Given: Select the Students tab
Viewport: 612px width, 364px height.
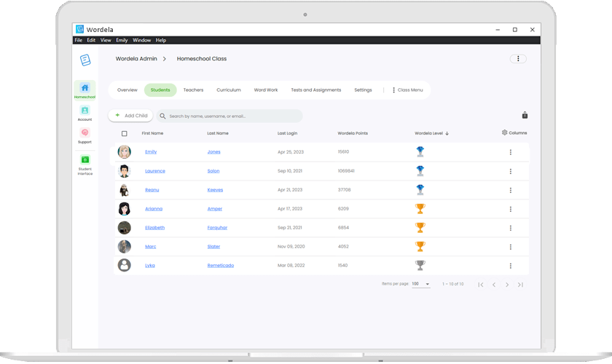Looking at the screenshot, I should point(160,90).
